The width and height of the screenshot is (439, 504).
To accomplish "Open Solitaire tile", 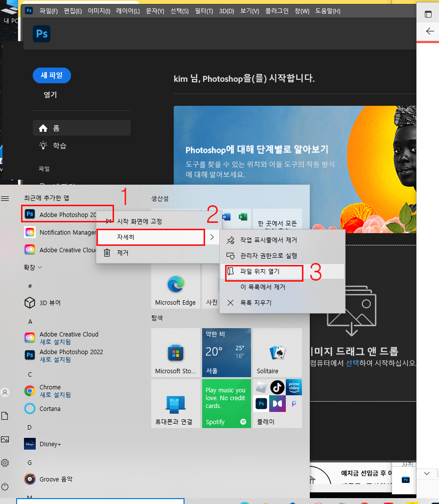I will click(277, 353).
